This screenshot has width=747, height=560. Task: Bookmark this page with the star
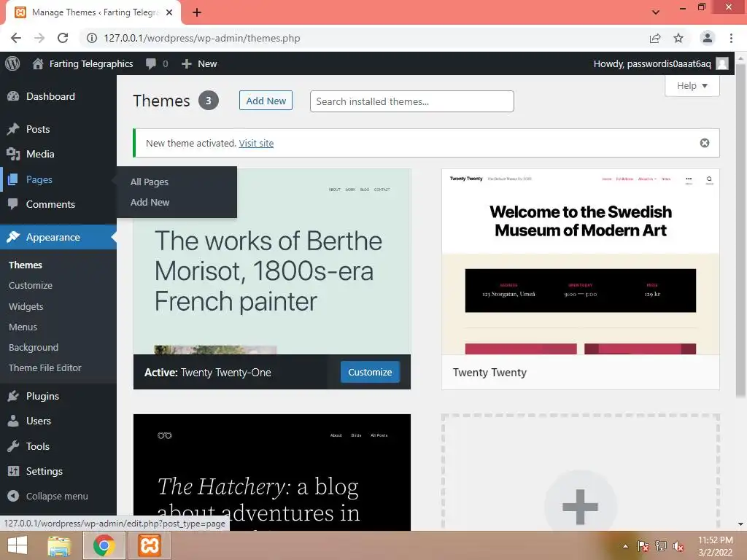click(x=678, y=38)
